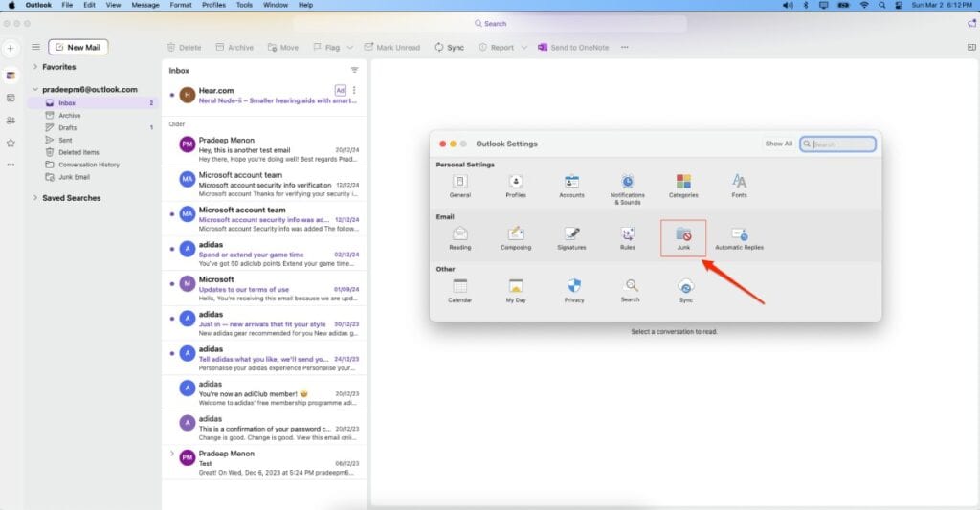
Task: Open Search settings icon in Other section
Action: 630,291
